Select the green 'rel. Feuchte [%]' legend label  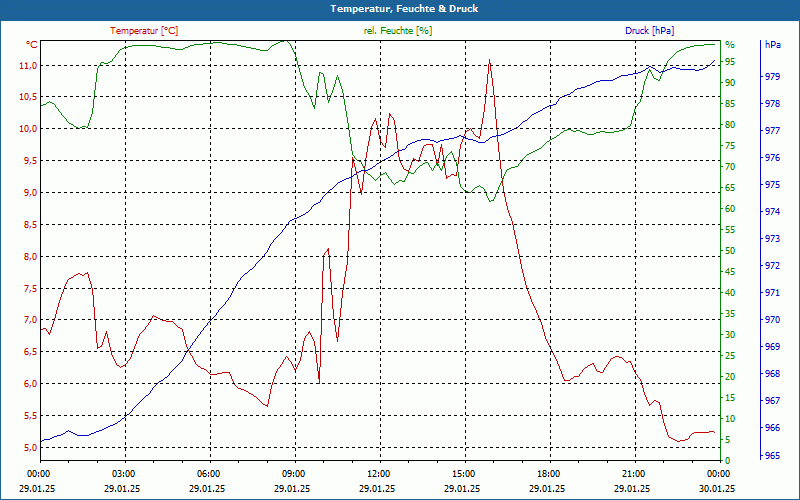[x=397, y=31]
